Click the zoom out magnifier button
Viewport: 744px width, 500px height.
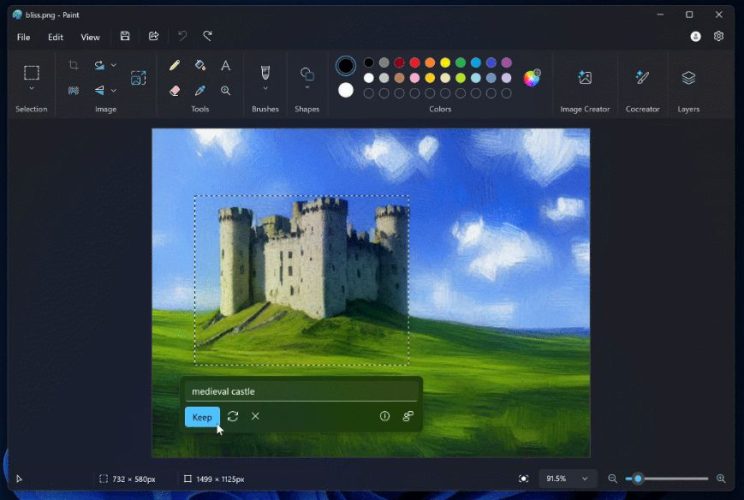click(x=613, y=479)
